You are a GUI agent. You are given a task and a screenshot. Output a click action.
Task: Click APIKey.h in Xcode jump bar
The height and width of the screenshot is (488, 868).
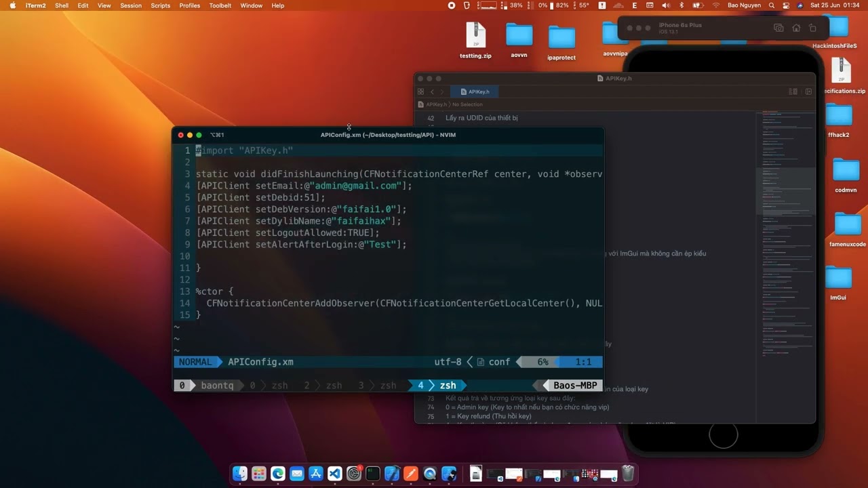pos(433,104)
